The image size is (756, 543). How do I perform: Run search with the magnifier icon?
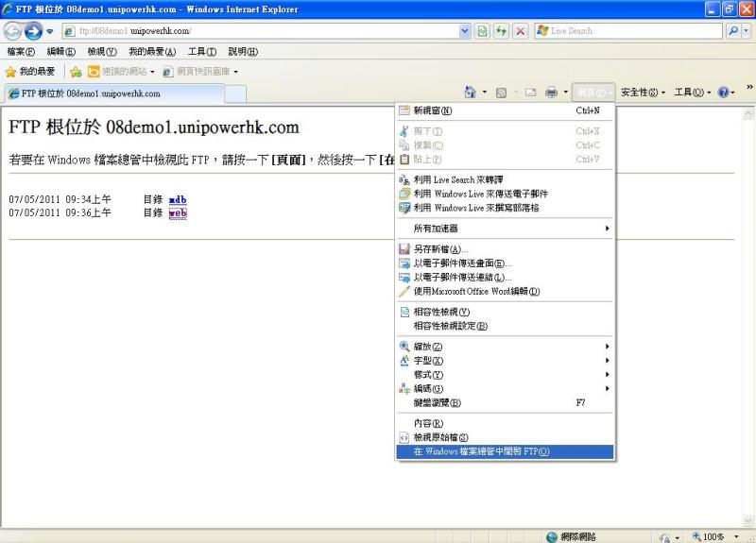tap(733, 31)
